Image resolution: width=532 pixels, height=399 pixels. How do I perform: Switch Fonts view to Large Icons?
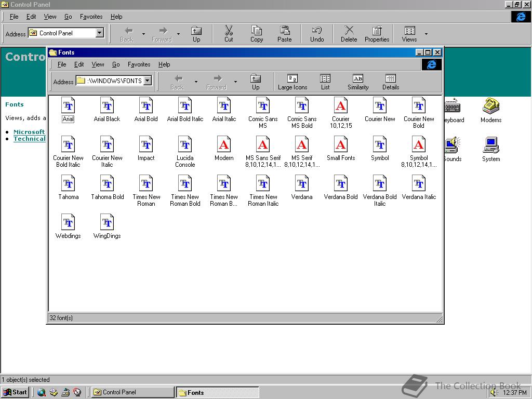tap(292, 82)
